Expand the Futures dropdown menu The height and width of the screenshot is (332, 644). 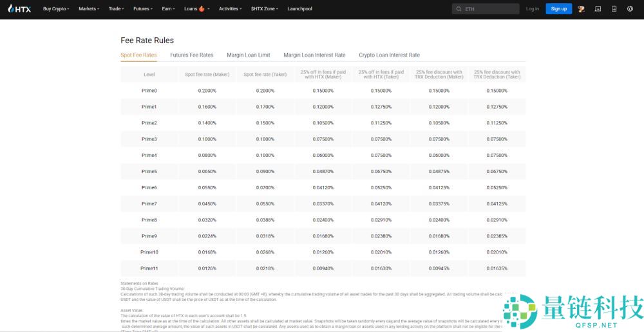(142, 9)
